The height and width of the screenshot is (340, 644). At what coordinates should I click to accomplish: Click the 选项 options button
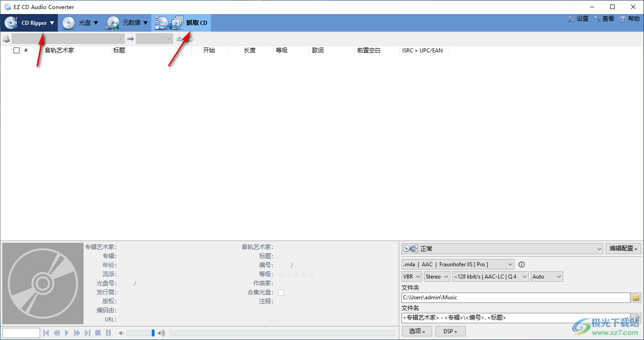pyautogui.click(x=417, y=331)
